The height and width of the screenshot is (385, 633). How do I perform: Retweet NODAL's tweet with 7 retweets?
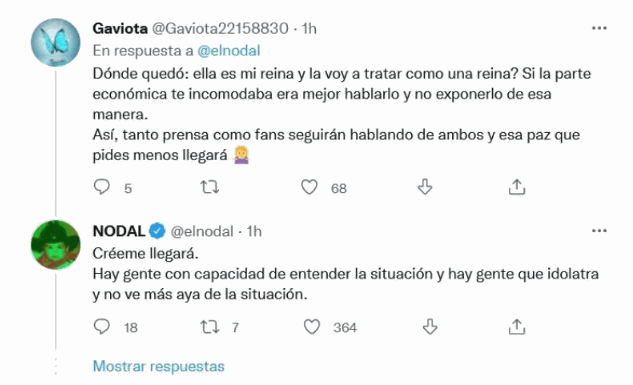[210, 326]
